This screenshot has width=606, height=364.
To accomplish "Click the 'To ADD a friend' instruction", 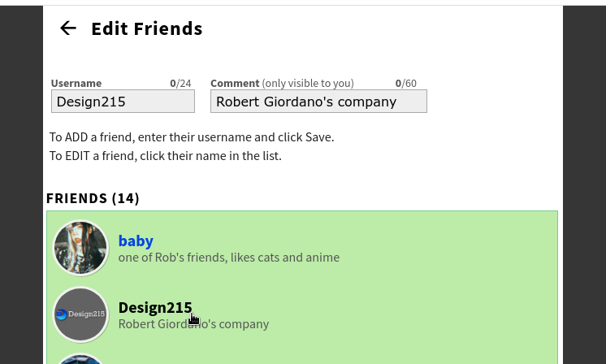I will point(192,136).
